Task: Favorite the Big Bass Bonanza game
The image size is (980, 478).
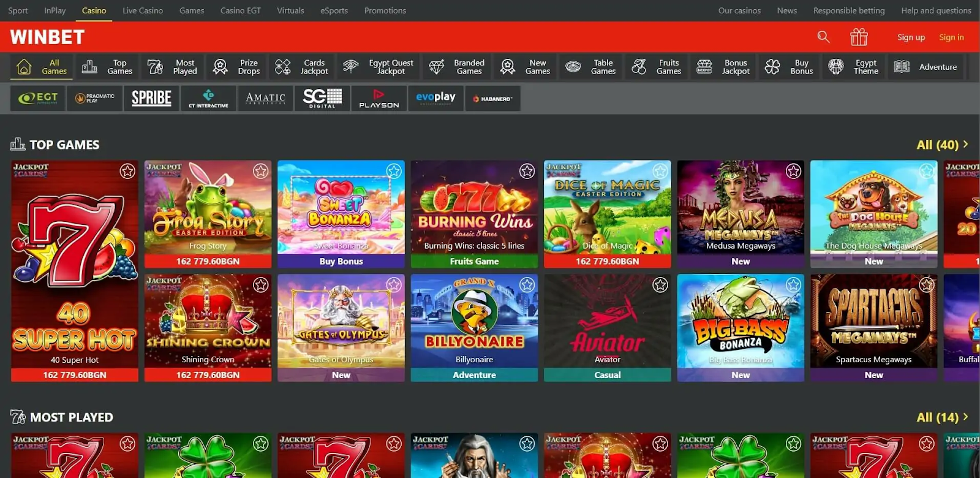Action: coord(794,285)
